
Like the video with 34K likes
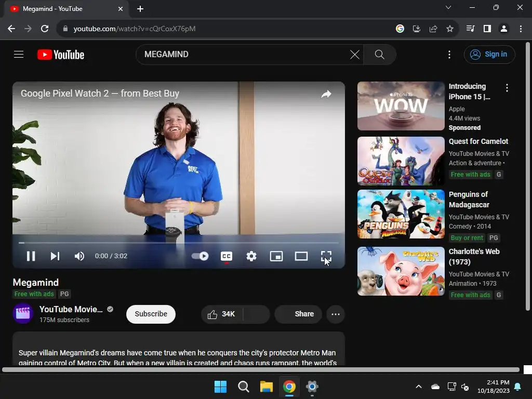(222, 314)
